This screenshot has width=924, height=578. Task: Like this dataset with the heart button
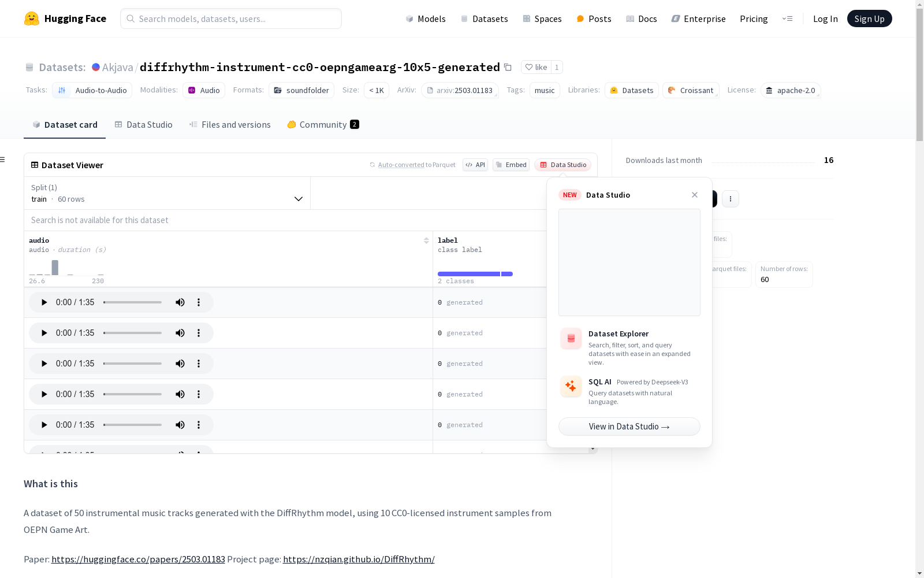point(536,67)
